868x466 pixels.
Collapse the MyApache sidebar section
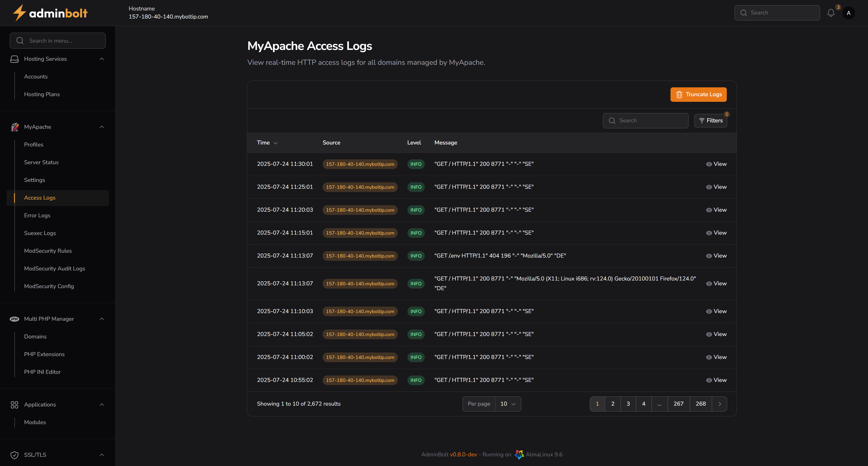point(102,127)
